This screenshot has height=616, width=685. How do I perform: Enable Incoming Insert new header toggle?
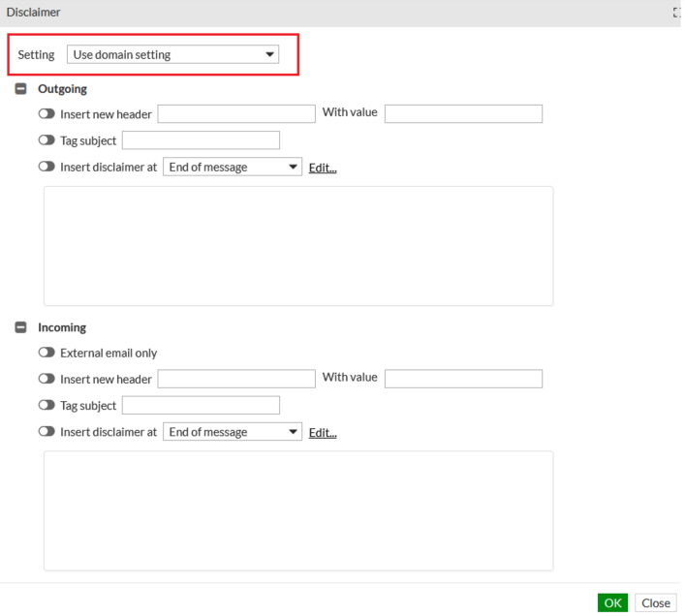(x=46, y=379)
